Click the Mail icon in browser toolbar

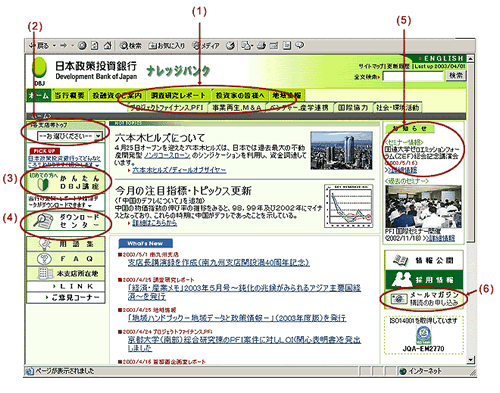pyautogui.click(x=247, y=45)
